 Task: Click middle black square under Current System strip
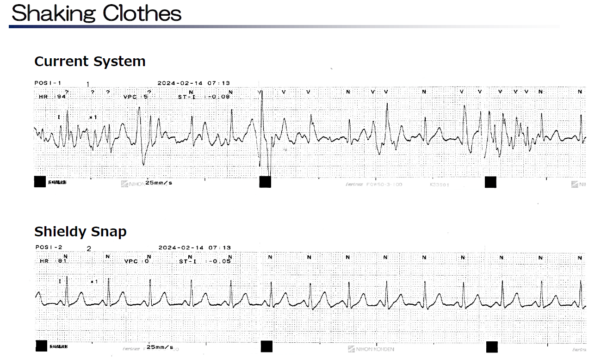[x=265, y=182]
